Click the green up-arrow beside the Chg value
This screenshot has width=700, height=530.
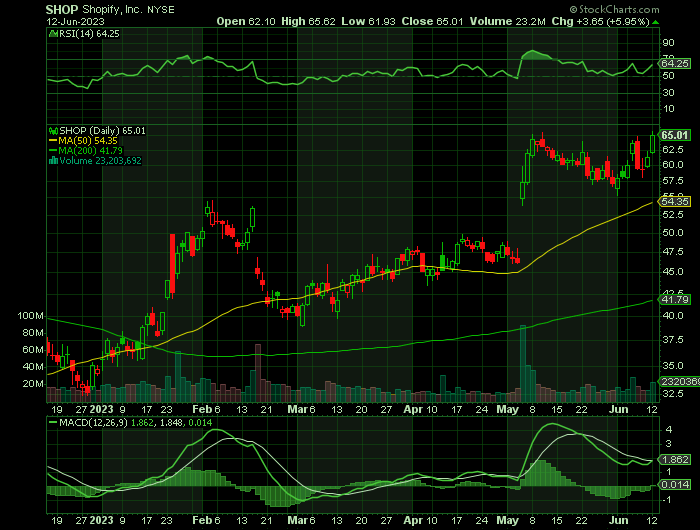pyautogui.click(x=655, y=22)
